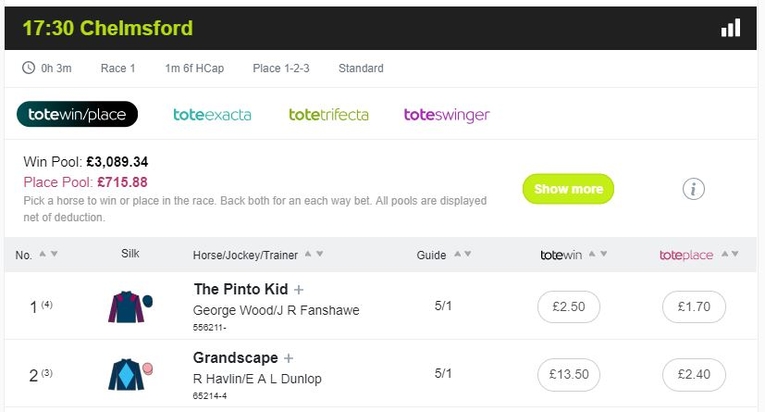Select the totewin/place tab
Screen dimensions: 765x412
coord(77,115)
